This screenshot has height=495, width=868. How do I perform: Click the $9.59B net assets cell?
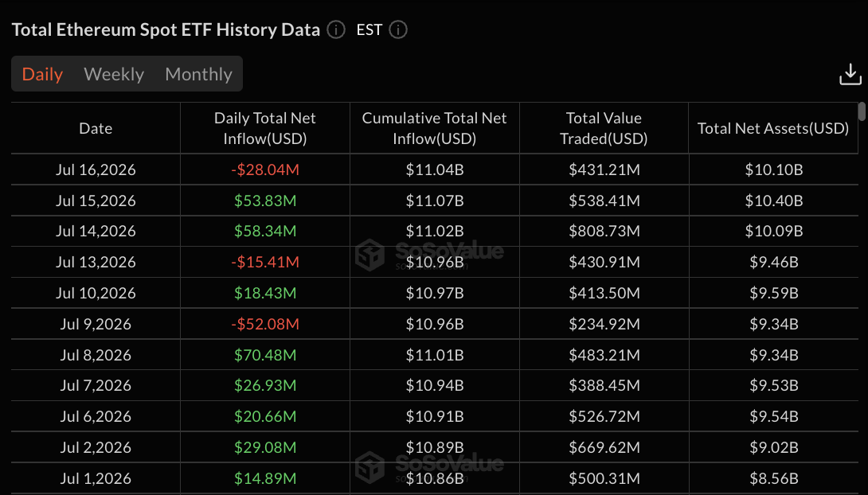point(773,293)
